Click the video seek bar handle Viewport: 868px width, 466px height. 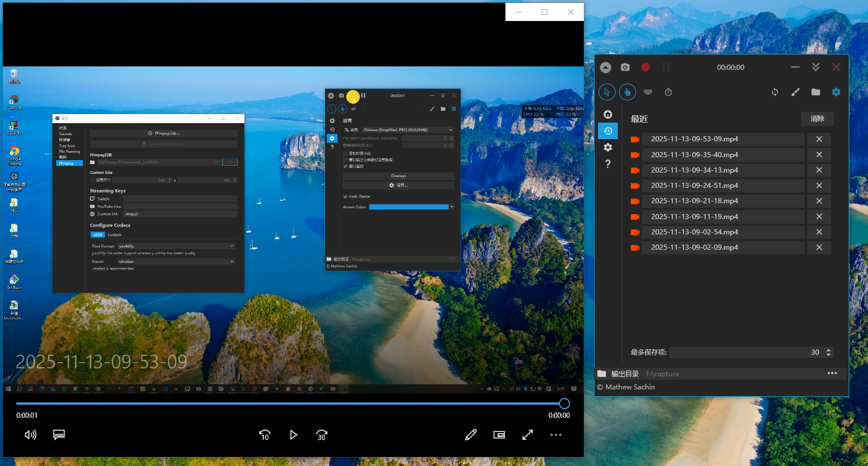(x=564, y=404)
